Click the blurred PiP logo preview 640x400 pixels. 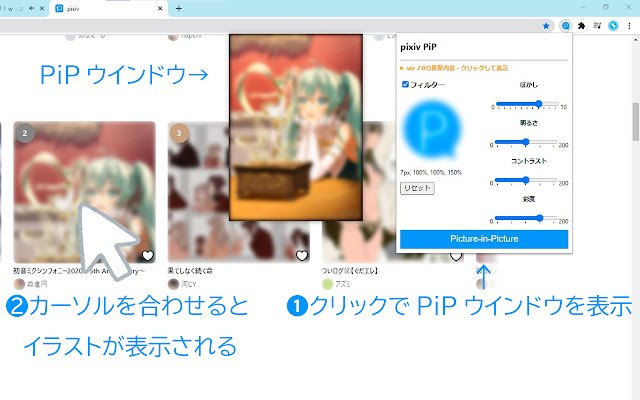point(433,129)
